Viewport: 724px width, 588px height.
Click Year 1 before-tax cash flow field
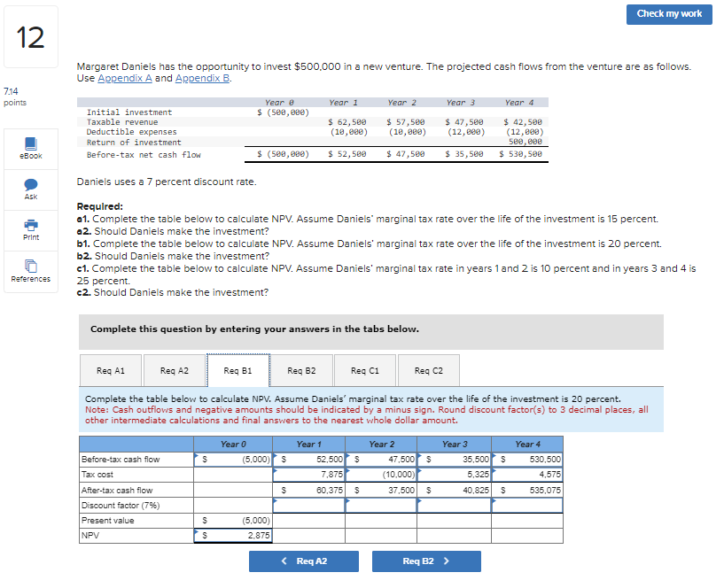[x=309, y=460]
